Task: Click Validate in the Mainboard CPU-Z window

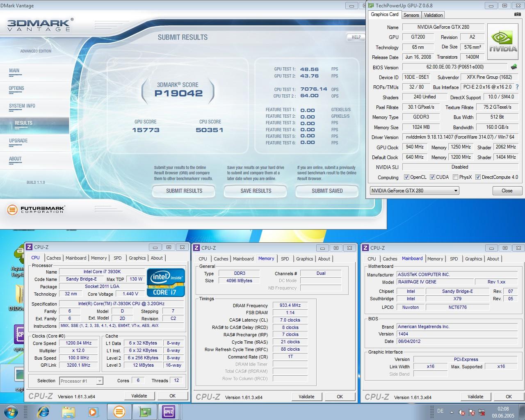Action: (475, 397)
